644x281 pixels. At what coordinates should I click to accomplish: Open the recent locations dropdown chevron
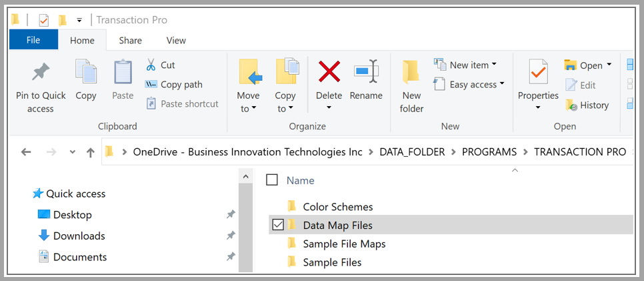pos(73,152)
